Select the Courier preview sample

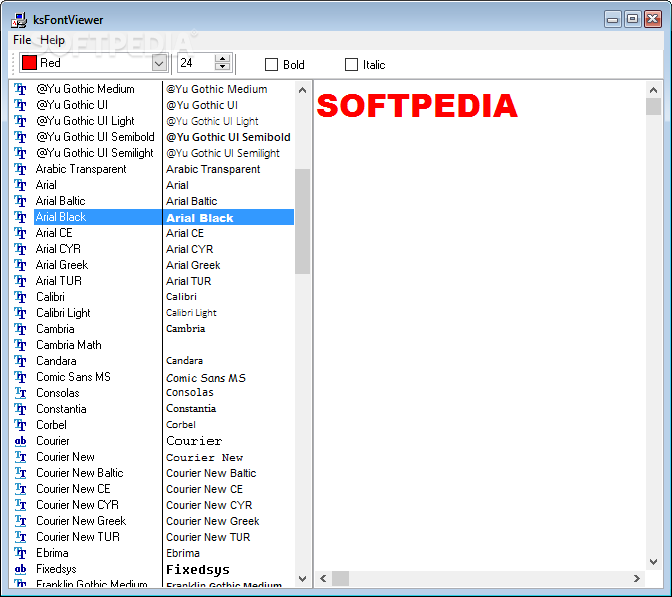tap(194, 441)
